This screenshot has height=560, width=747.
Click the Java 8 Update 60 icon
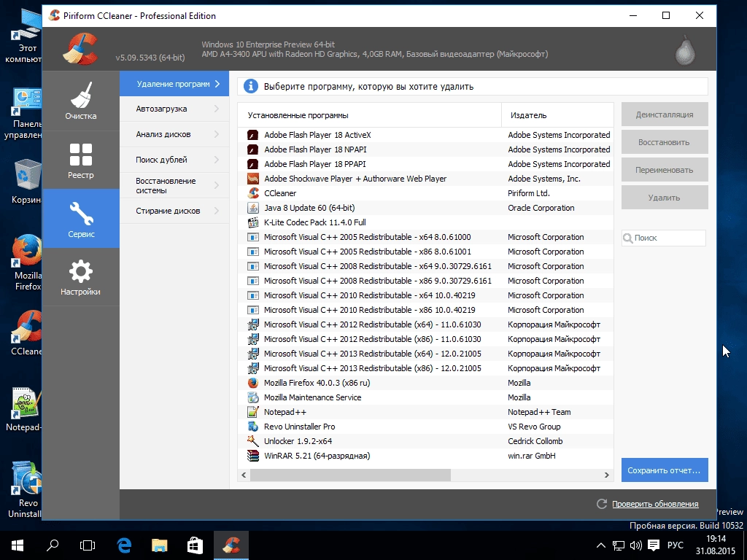[253, 208]
